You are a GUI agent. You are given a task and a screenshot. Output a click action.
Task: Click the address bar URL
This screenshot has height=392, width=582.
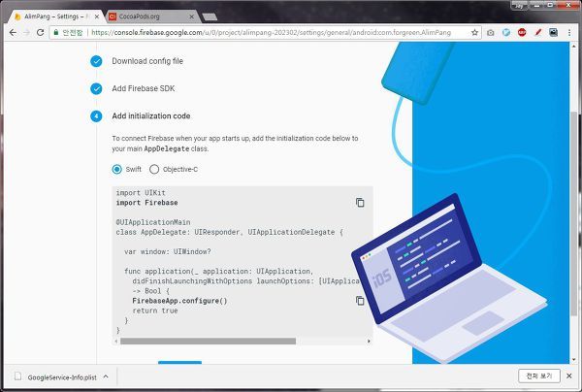(271, 33)
